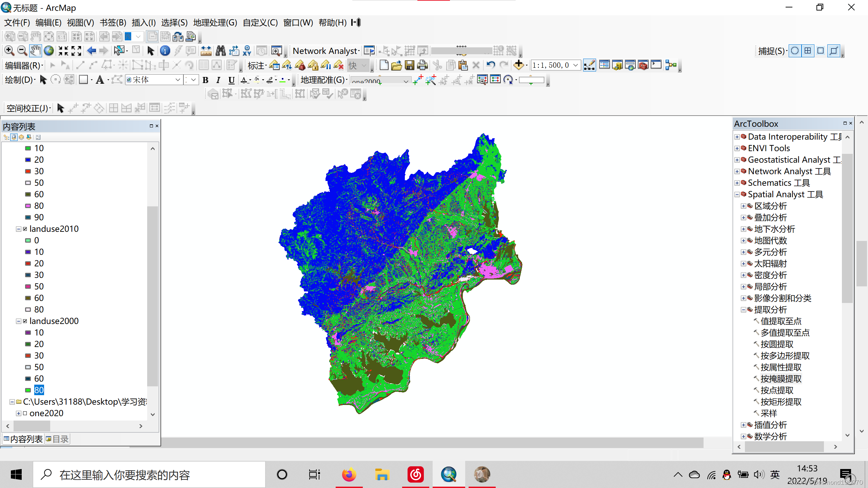The image size is (868, 488).
Task: Expand the ENVI Tools toolbox
Action: 737,148
